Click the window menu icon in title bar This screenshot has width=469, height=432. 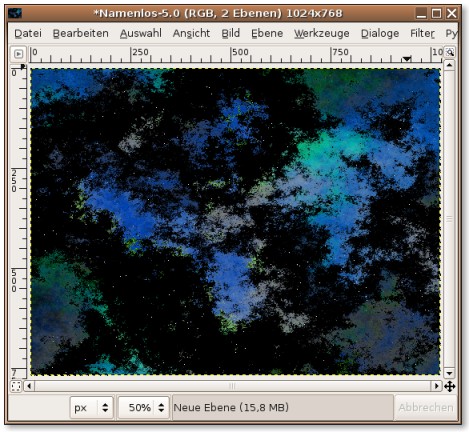[x=14, y=13]
